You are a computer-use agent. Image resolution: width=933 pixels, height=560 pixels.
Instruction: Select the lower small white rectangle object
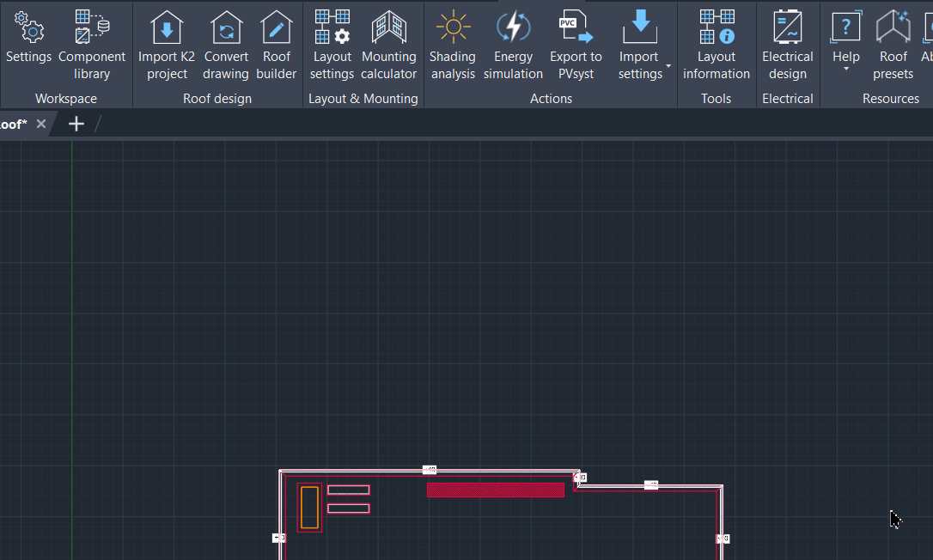(349, 508)
